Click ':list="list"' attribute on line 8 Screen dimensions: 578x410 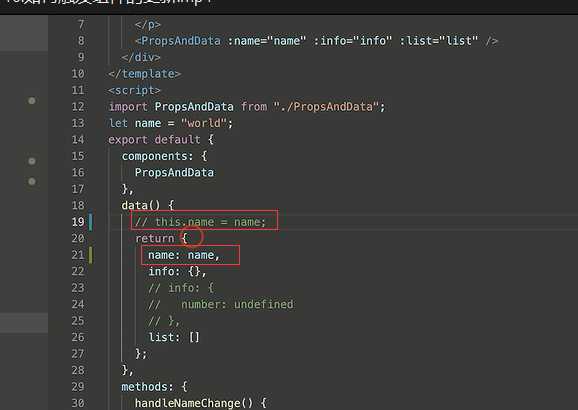(x=439, y=41)
